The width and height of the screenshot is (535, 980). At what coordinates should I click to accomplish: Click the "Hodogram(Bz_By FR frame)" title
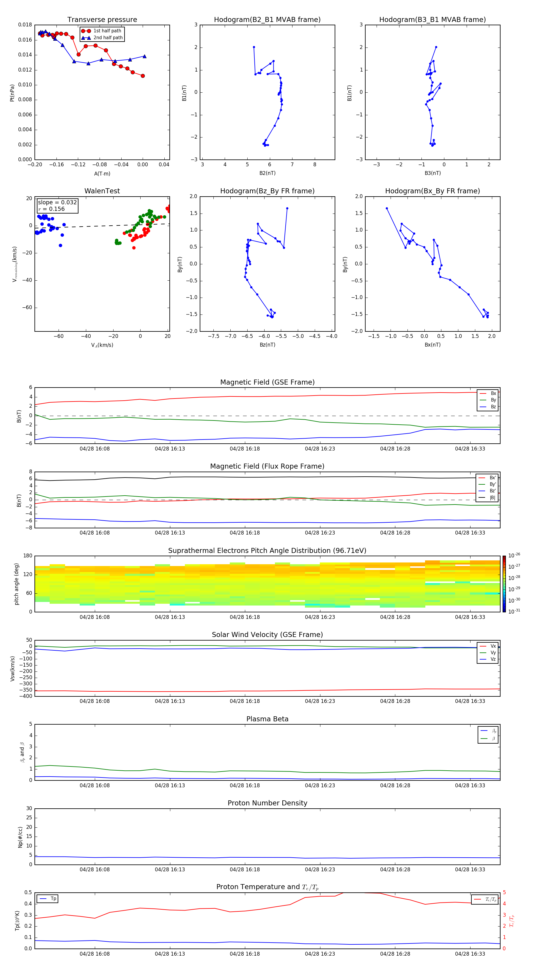[267, 191]
